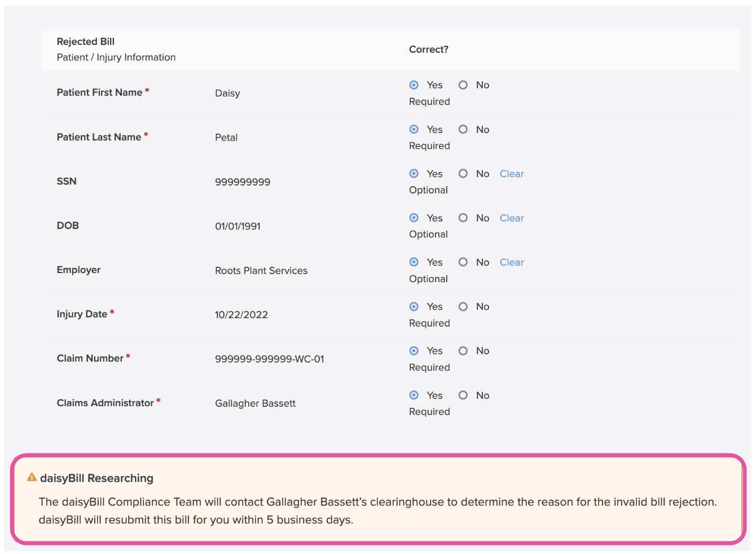Clear the SSN selection

click(x=511, y=174)
